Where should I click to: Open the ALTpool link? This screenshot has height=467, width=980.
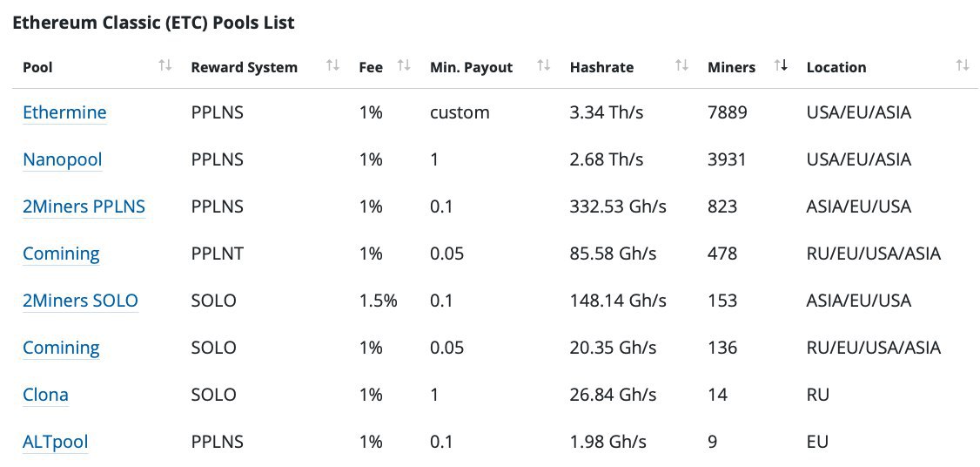55,442
